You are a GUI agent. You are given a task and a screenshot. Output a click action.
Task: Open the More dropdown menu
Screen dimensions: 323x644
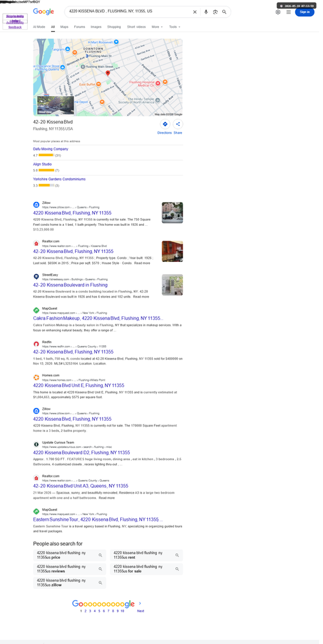[x=157, y=26]
